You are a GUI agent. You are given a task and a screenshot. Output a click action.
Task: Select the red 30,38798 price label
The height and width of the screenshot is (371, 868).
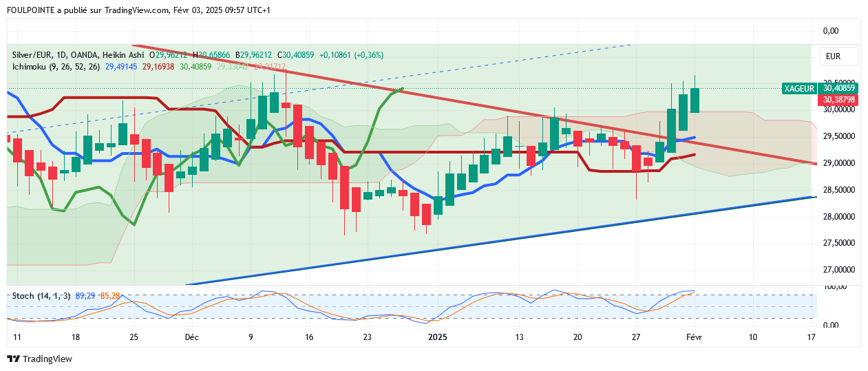(838, 100)
